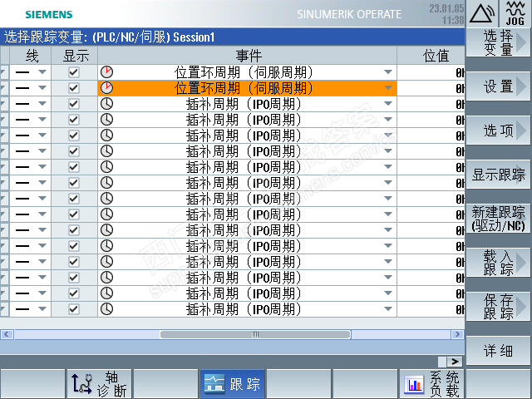This screenshot has height=399, width=532.
Task: Open the line style dropdown in the first 插补周期 row
Action: (42, 104)
